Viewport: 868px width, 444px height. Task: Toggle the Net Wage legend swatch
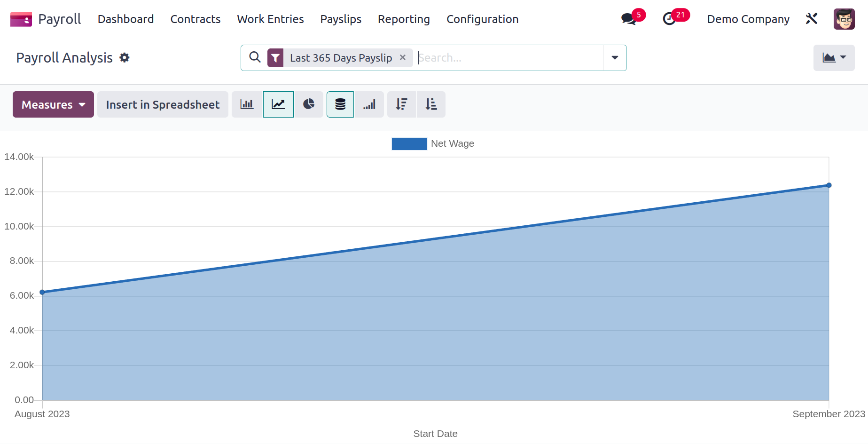coord(409,144)
